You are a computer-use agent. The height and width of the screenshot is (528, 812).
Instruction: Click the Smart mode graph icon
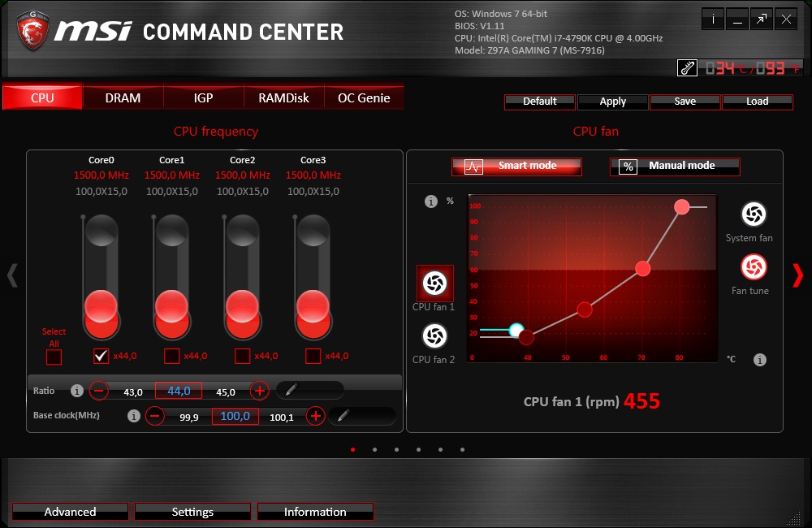coord(473,167)
